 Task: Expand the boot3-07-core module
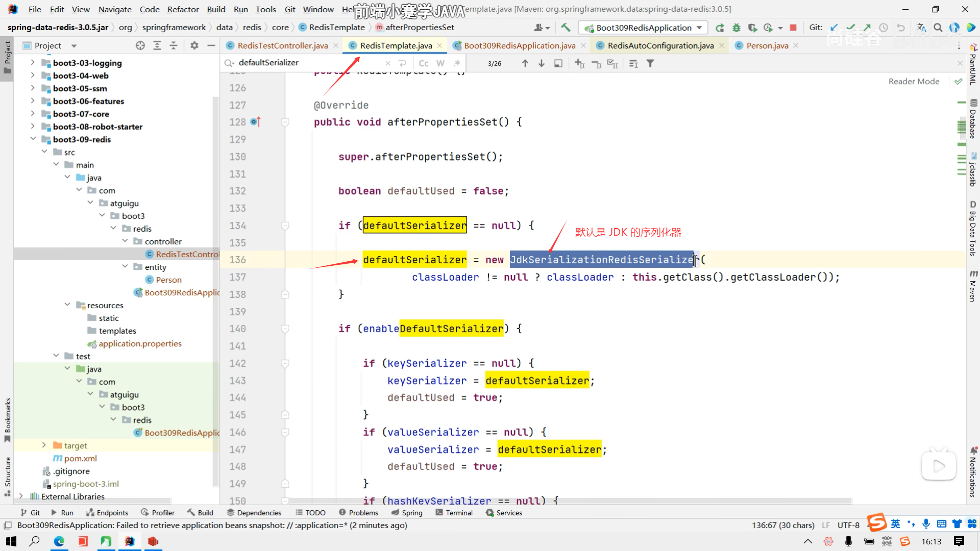point(32,114)
